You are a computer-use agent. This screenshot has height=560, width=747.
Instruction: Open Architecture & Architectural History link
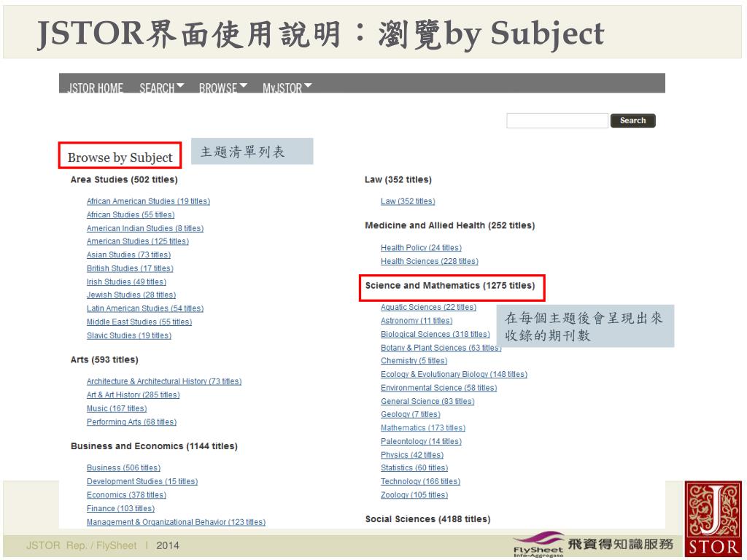[x=164, y=381]
